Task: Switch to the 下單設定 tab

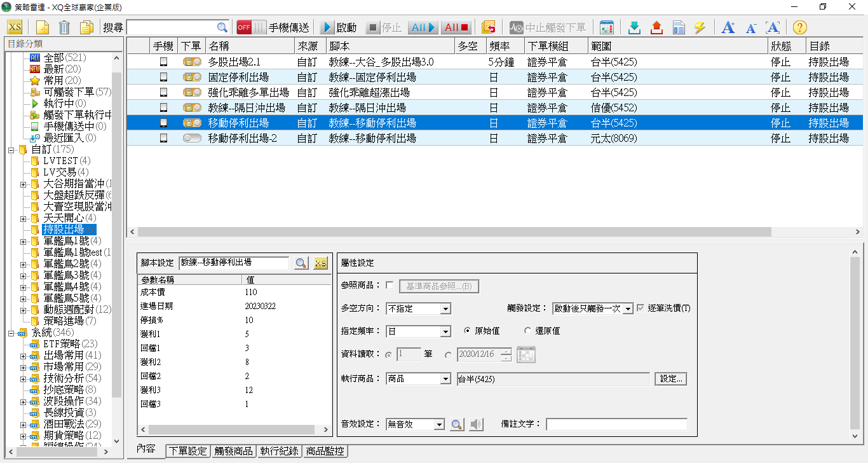Action: pyautogui.click(x=187, y=451)
